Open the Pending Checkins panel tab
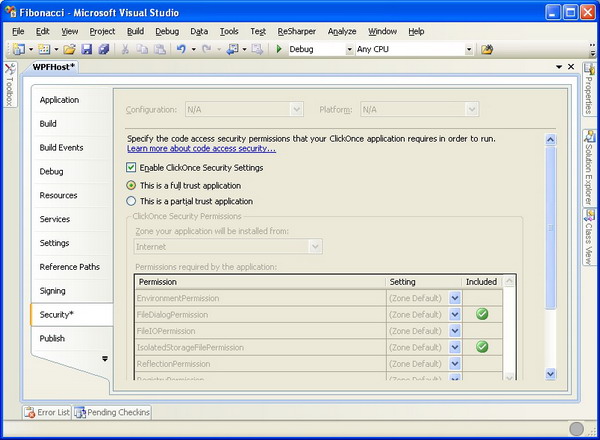 pyautogui.click(x=112, y=412)
